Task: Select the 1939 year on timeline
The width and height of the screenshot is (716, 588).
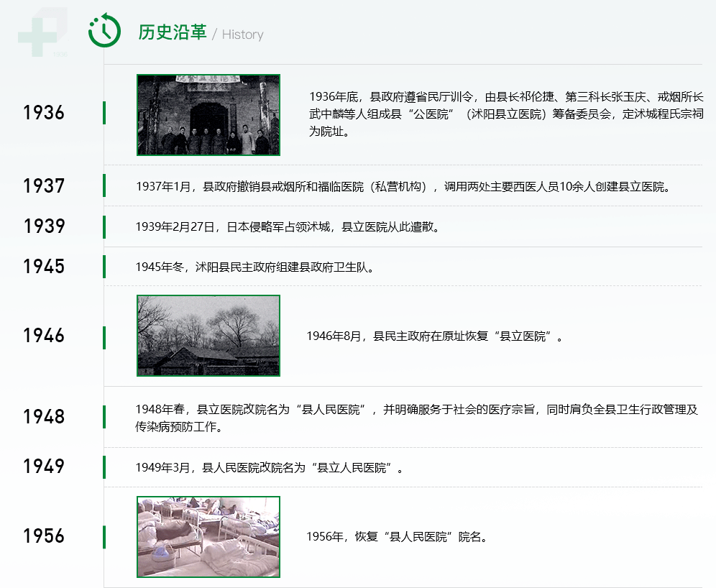Action: click(44, 226)
